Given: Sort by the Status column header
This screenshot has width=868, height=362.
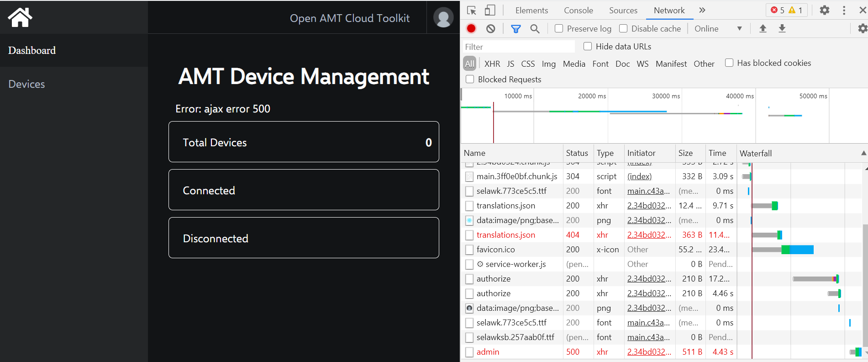Looking at the screenshot, I should click(x=578, y=153).
